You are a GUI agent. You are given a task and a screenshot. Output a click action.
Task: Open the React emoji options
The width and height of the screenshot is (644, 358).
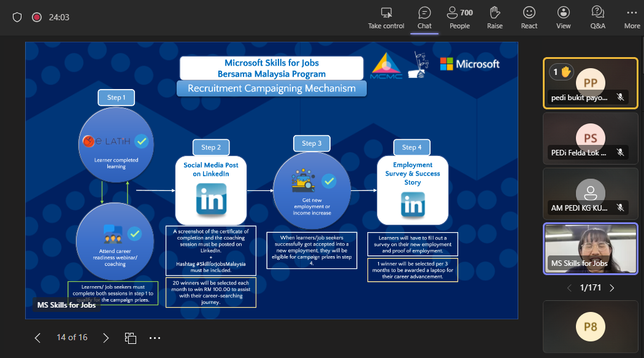529,17
